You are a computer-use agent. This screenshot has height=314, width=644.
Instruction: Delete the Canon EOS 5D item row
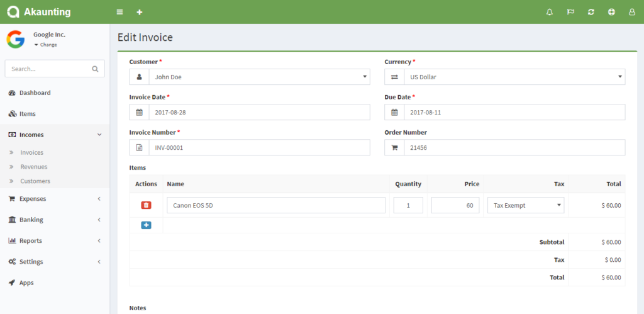click(146, 205)
